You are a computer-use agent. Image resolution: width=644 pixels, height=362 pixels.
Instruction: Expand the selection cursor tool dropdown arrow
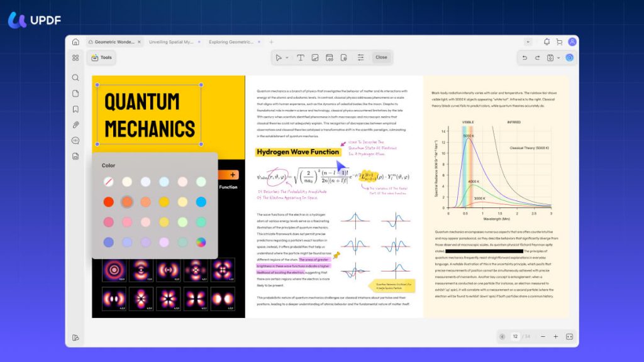[x=287, y=58]
